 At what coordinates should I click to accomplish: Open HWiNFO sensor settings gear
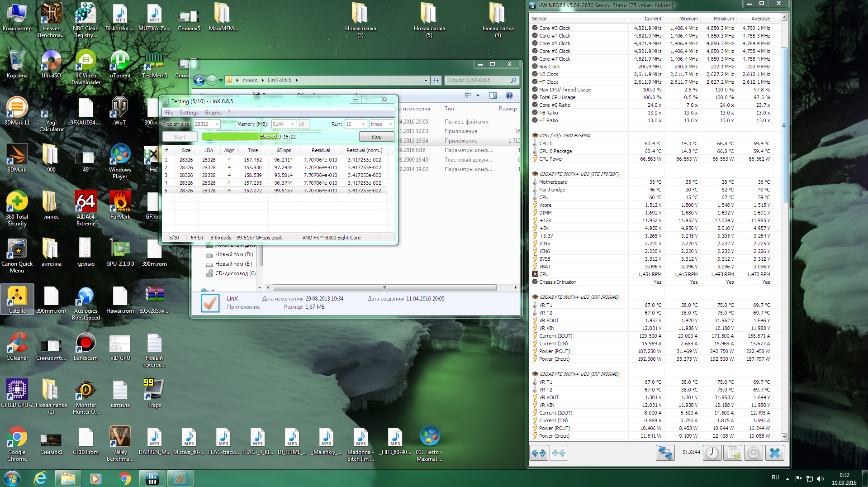click(x=754, y=453)
